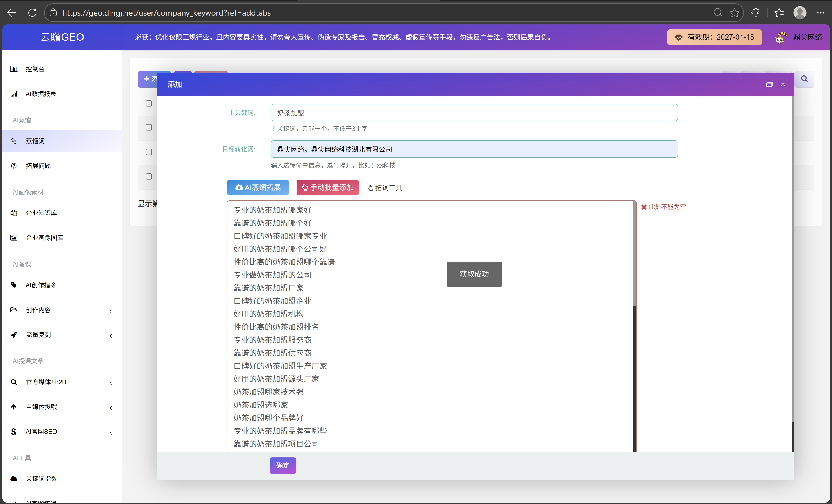This screenshot has width=832, height=504.
Task: Click the bookmark star icon in address bar
Action: tap(734, 13)
